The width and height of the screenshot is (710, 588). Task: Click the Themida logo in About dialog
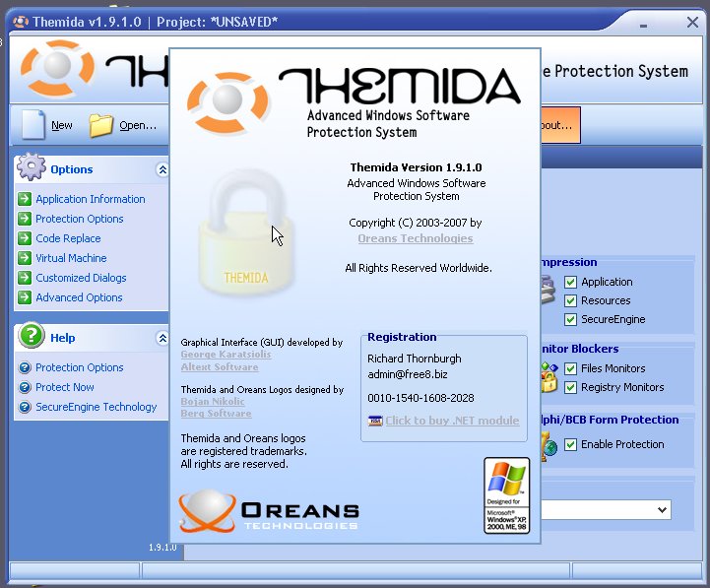[x=354, y=101]
